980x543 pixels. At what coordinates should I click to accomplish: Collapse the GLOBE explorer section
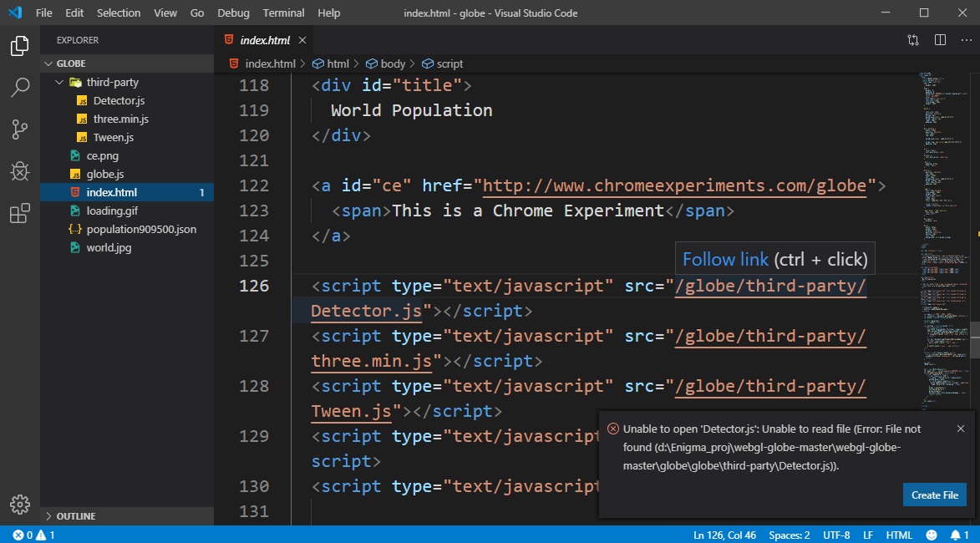[71, 63]
